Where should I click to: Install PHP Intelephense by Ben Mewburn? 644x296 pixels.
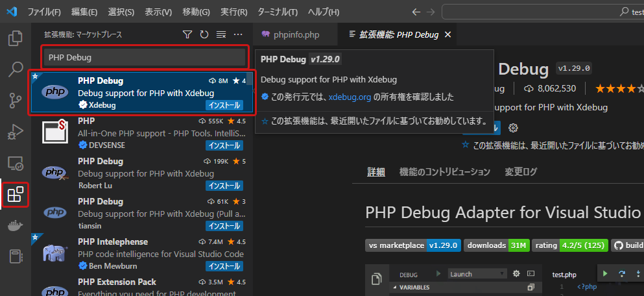[224, 266]
